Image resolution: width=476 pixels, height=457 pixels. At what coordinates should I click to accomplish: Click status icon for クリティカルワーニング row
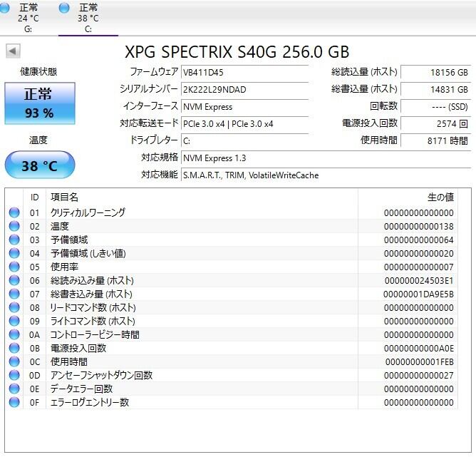coord(14,212)
